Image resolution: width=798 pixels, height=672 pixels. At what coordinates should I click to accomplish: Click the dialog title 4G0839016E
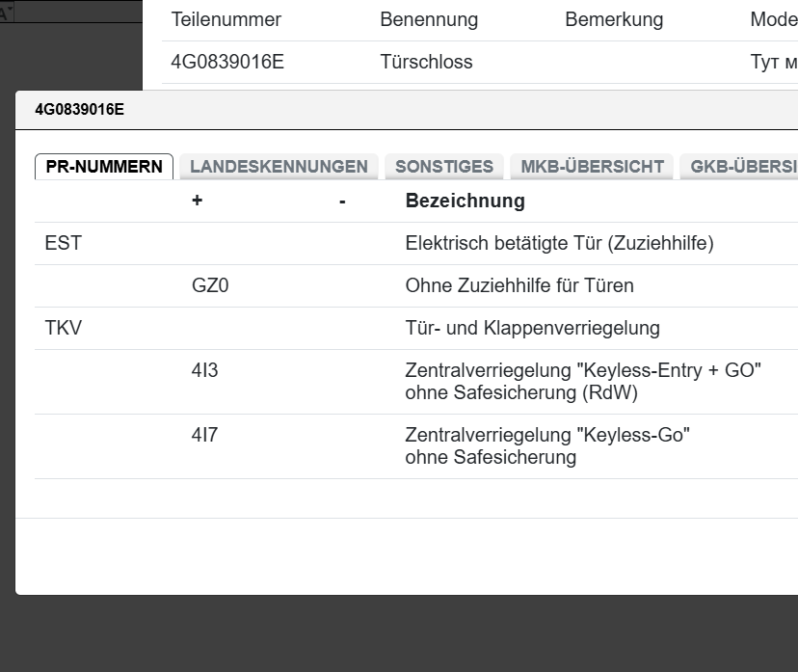tap(79, 110)
